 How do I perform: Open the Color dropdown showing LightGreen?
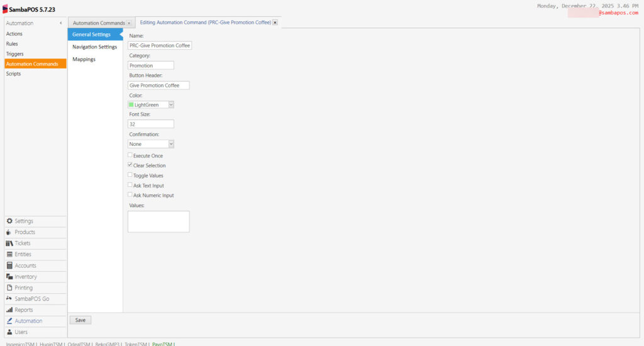point(170,104)
